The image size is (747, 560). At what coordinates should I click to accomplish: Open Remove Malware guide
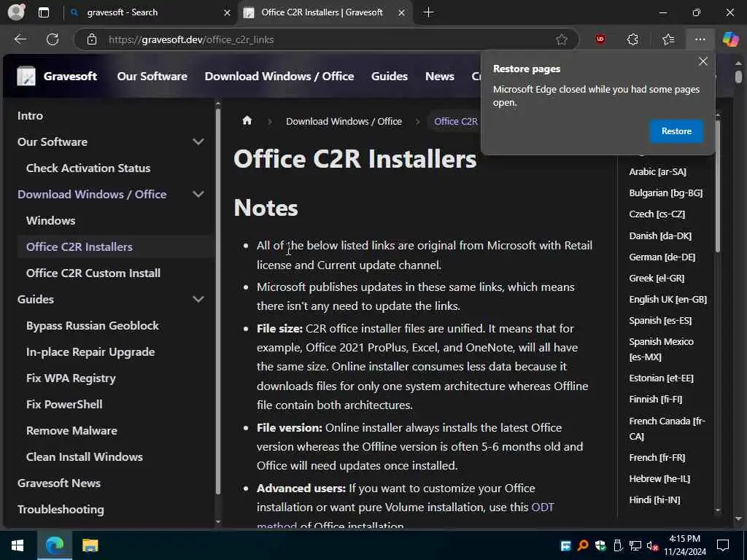[71, 430]
